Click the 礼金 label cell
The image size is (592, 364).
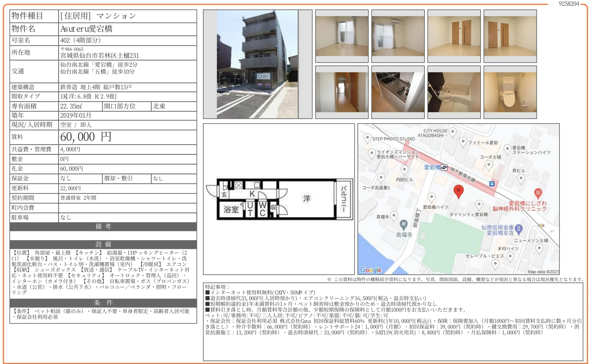(x=34, y=169)
